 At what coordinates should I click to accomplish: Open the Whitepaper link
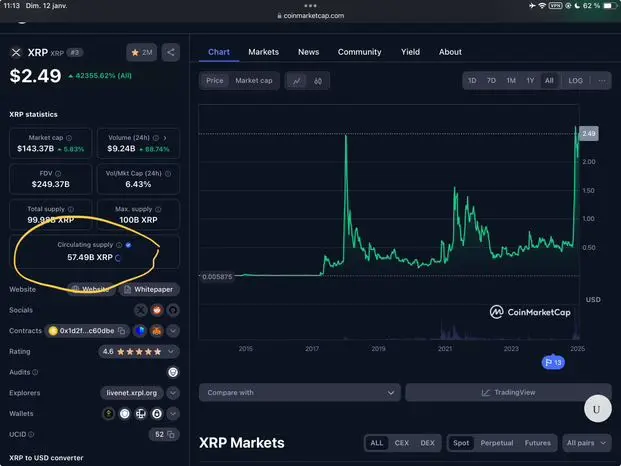149,289
